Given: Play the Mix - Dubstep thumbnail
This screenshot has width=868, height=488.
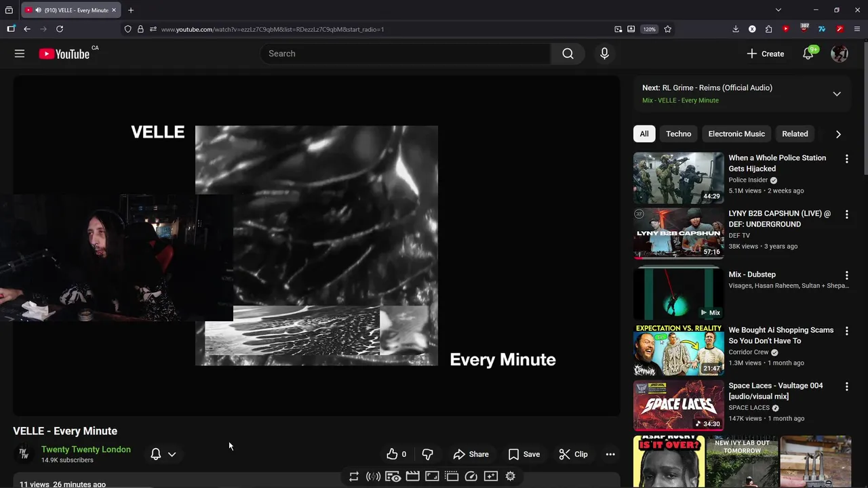Looking at the screenshot, I should [678, 293].
